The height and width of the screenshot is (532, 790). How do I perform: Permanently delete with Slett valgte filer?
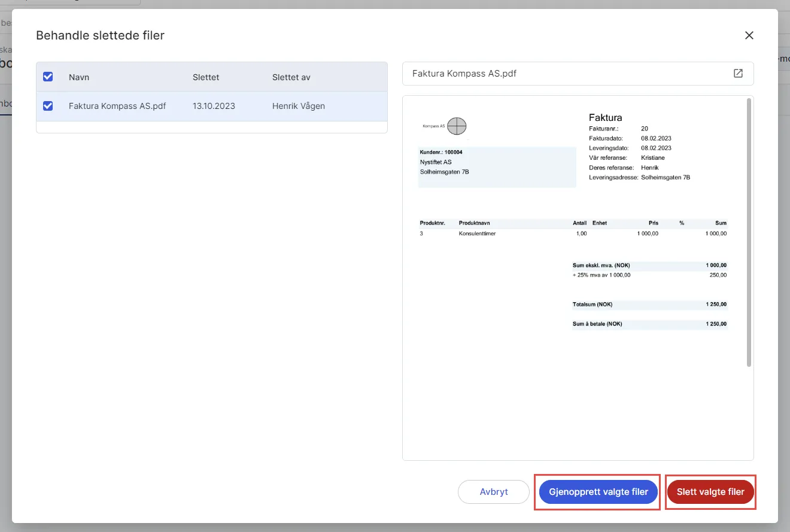click(710, 492)
